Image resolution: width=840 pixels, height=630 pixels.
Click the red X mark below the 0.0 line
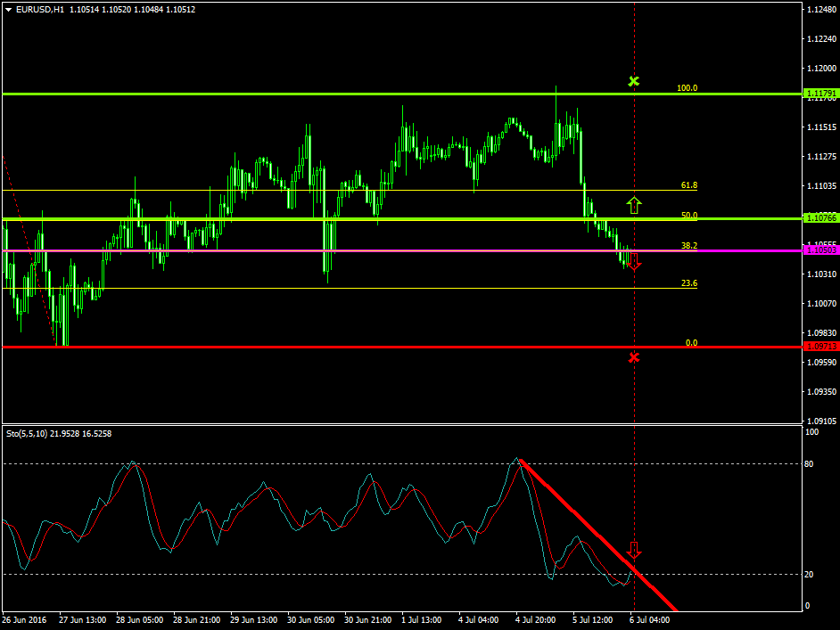[x=634, y=357]
